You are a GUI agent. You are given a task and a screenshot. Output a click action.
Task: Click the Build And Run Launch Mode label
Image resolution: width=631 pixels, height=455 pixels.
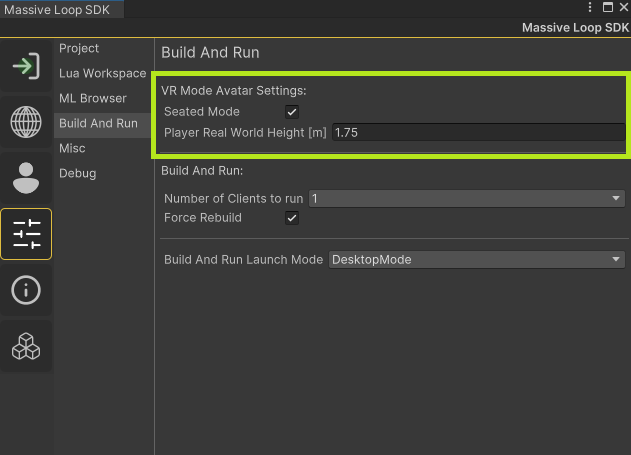coord(243,259)
